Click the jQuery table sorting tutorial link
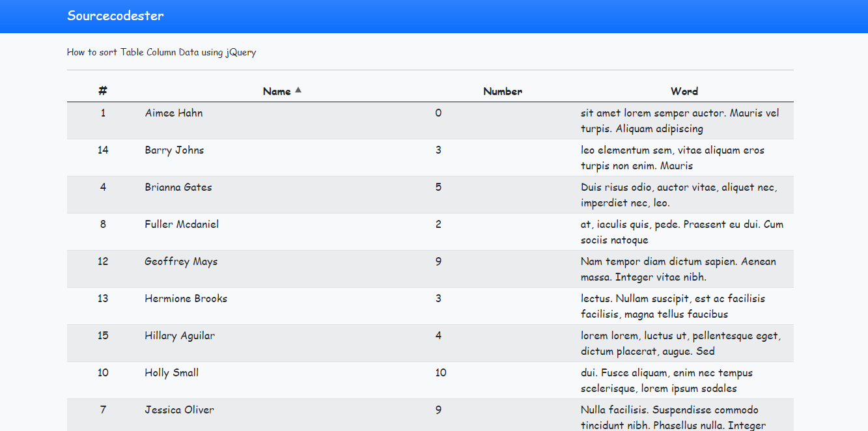868x431 pixels. 161,52
